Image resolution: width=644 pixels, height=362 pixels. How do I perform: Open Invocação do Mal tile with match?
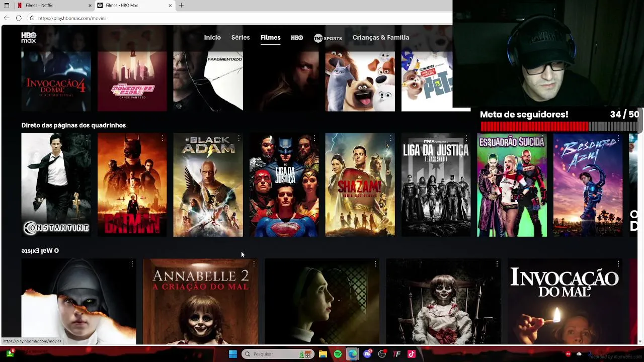tap(565, 301)
